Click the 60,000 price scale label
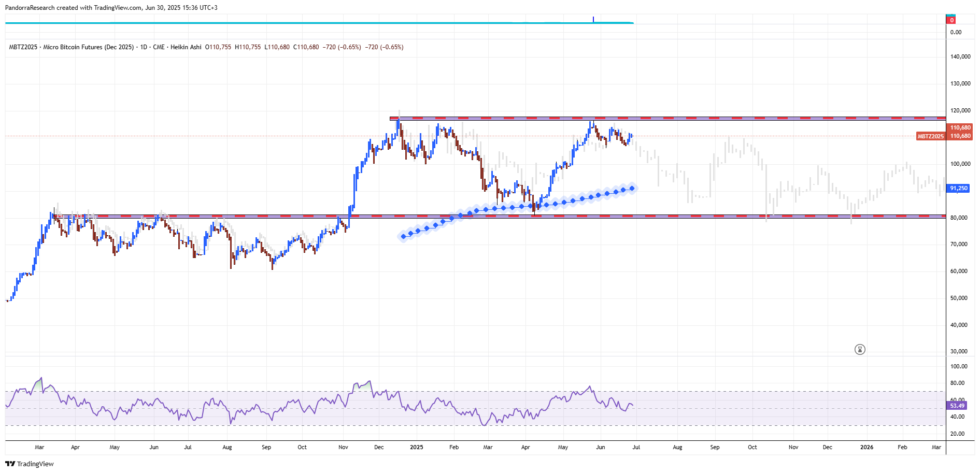980x473 pixels. tap(959, 271)
